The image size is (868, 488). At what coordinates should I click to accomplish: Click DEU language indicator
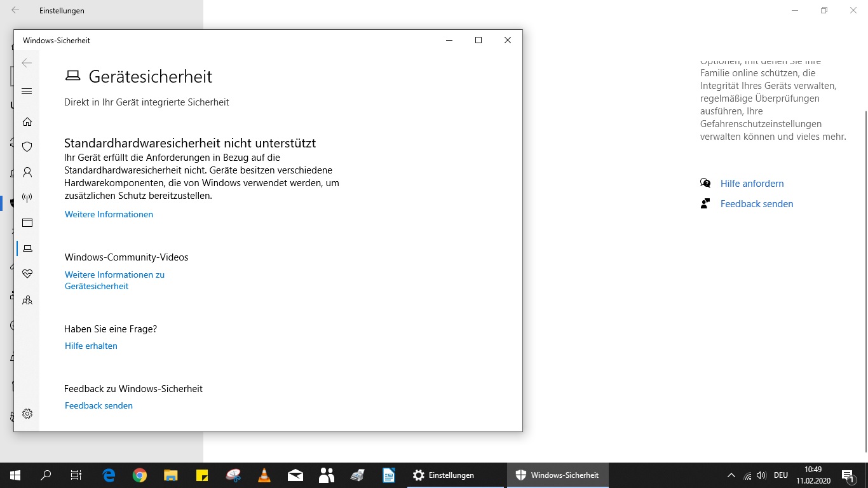[781, 475]
